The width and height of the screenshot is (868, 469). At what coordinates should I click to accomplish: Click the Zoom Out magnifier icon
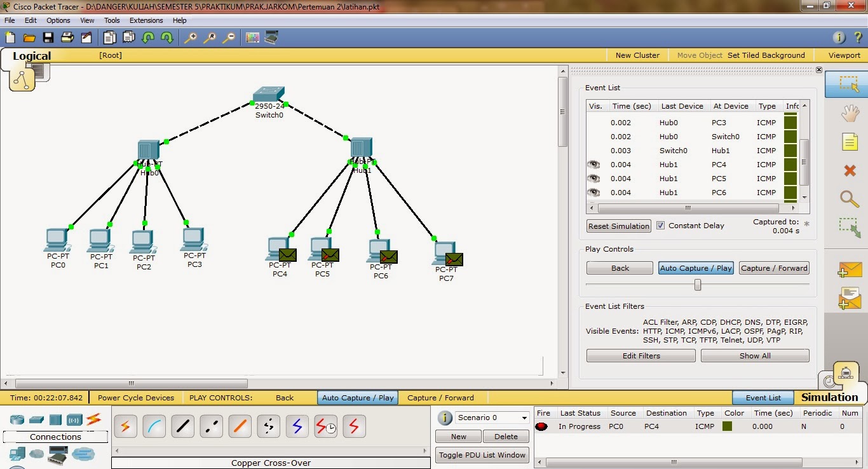(228, 38)
